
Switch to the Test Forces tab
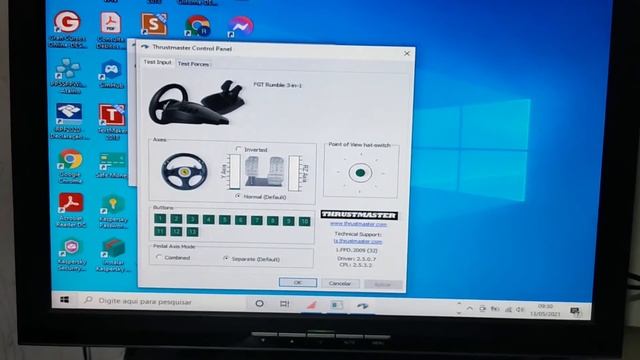tap(193, 64)
